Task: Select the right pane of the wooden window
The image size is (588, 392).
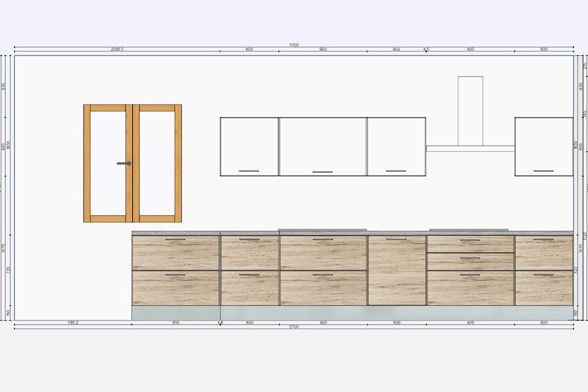Action: [157, 163]
